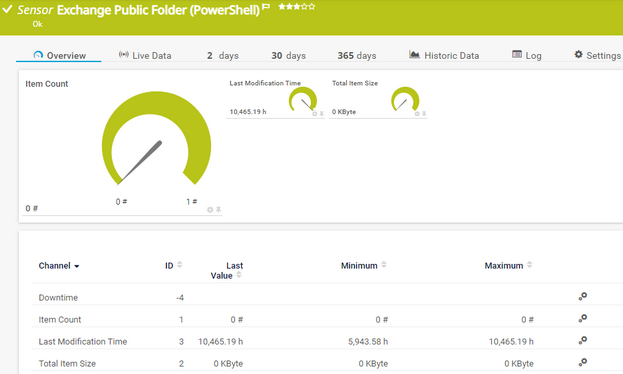Set sensor priority using the star rating
This screenshot has width=623, height=374.
(296, 6)
